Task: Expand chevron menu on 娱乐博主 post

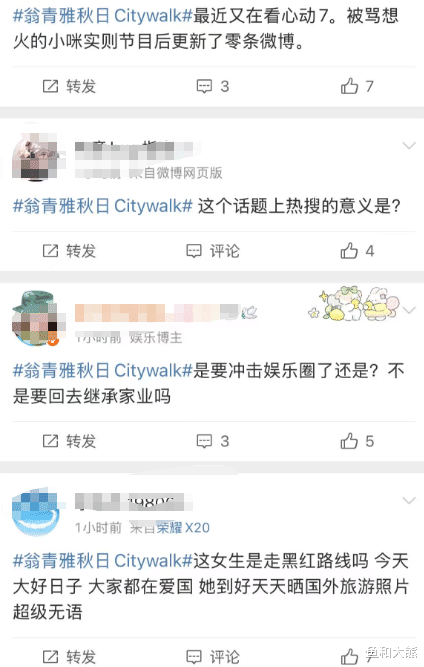Action: (x=410, y=310)
